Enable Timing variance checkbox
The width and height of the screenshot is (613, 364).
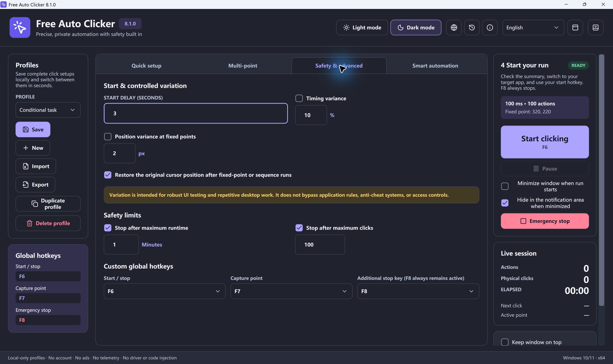299,98
